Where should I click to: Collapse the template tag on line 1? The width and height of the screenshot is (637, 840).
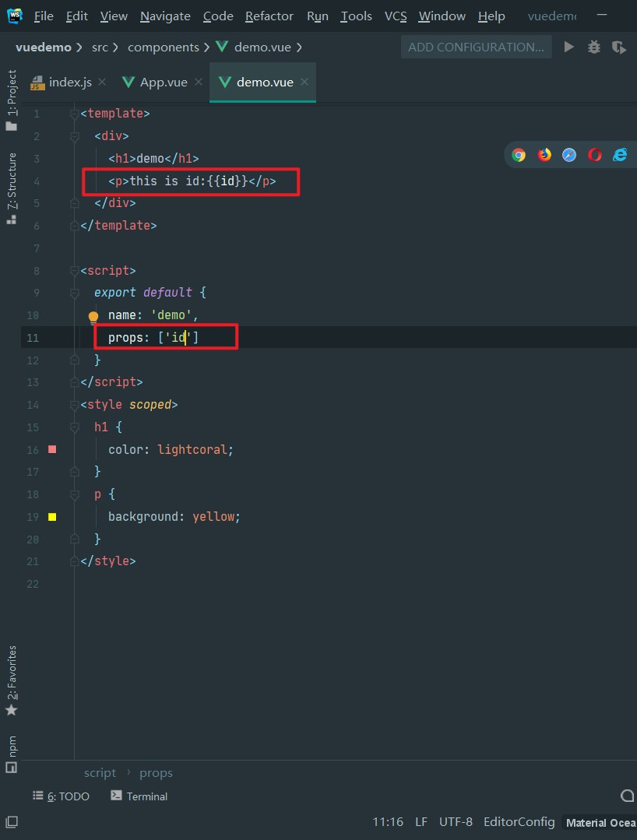(75, 114)
